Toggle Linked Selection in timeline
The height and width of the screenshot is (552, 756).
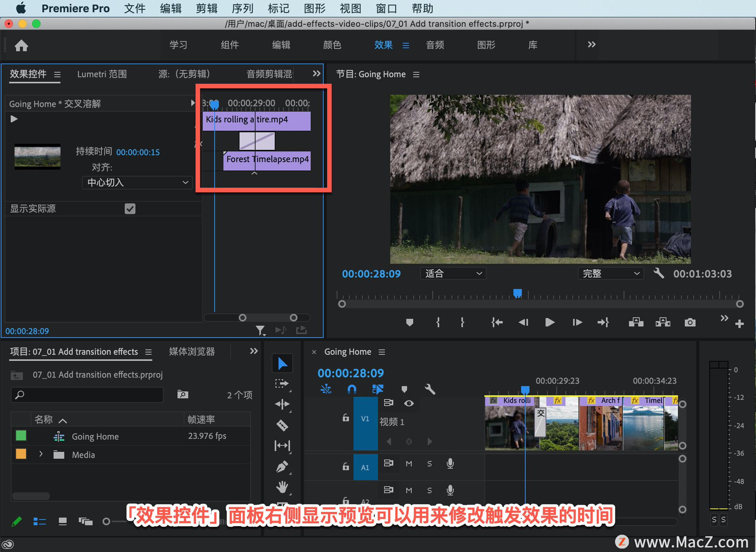tap(377, 389)
